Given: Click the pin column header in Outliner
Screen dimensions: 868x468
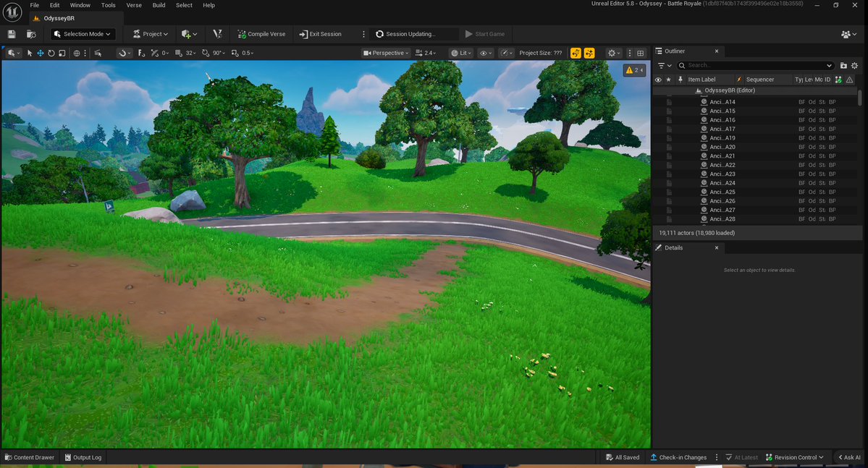Looking at the screenshot, I should [x=681, y=80].
